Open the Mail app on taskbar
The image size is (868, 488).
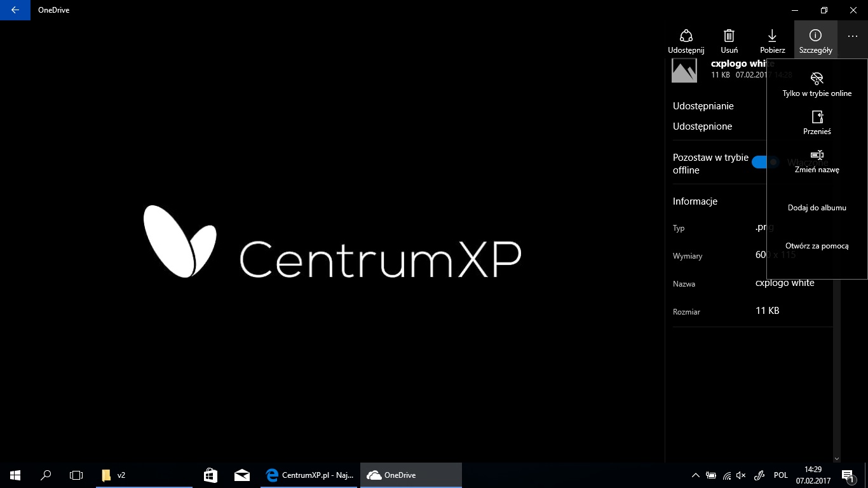click(x=241, y=475)
